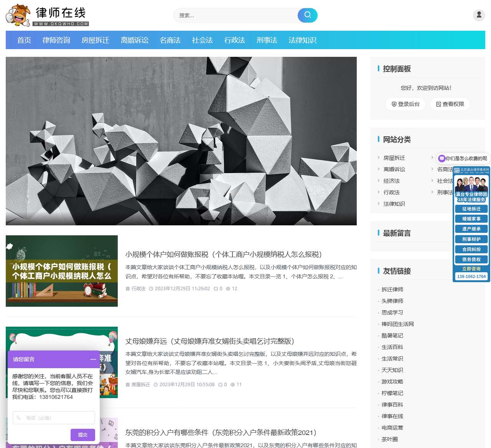Open 律师咨询 navigation item

click(x=56, y=40)
